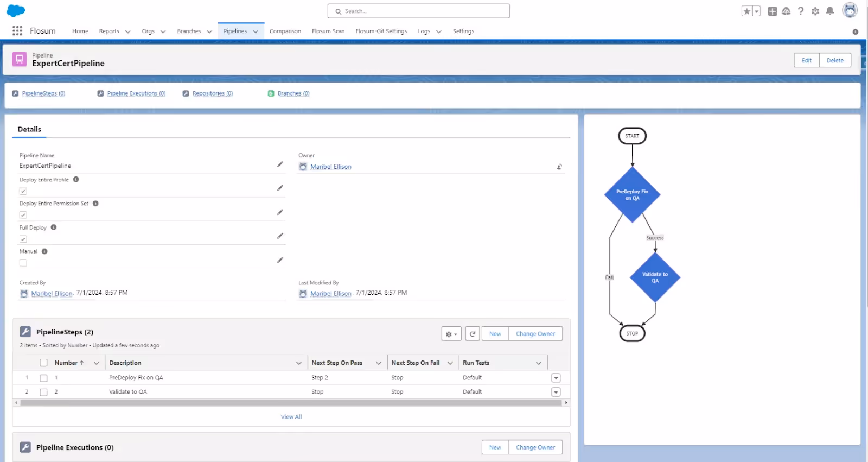Expand the Branches nav dropdown
Viewport: 868px width, 462px height.
[x=209, y=31]
